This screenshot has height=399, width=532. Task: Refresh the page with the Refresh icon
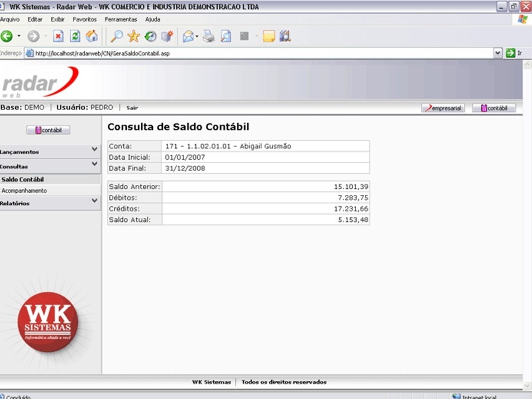pyautogui.click(x=75, y=37)
